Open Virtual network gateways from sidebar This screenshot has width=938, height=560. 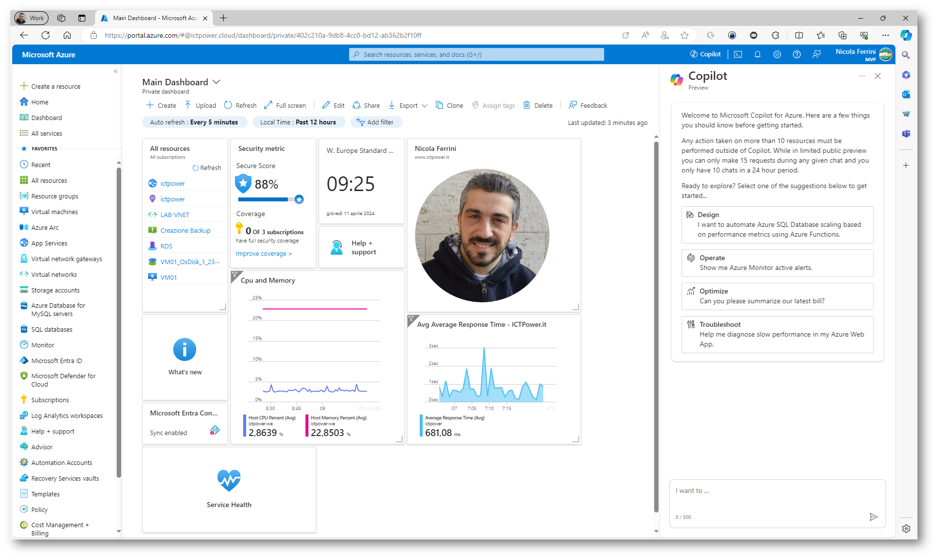(x=61, y=259)
